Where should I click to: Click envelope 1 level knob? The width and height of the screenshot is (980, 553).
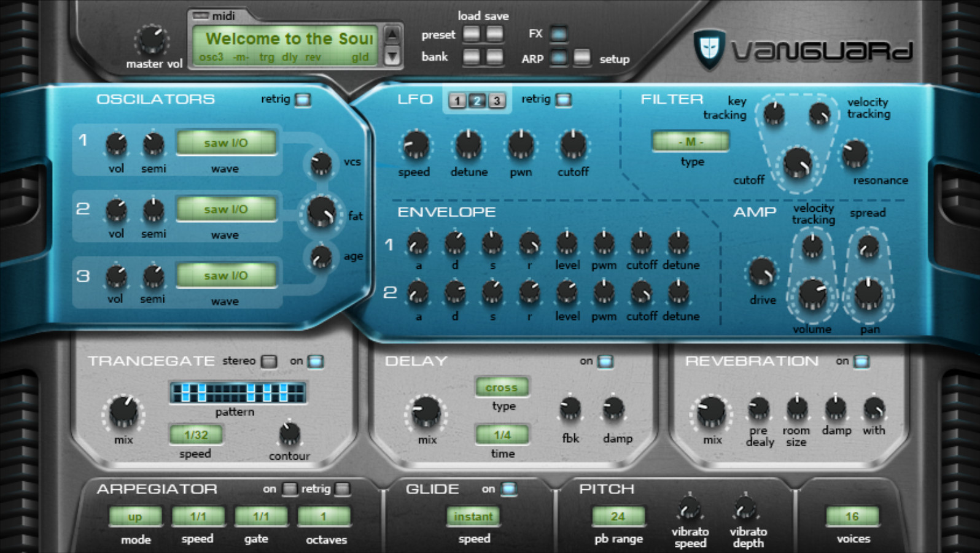pyautogui.click(x=567, y=244)
